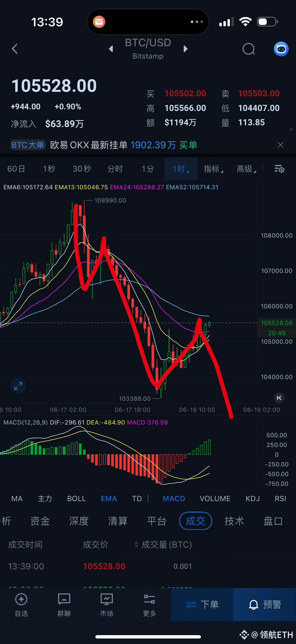
Task: Tap the MACD(12,26,9) legend label
Action: point(25,423)
